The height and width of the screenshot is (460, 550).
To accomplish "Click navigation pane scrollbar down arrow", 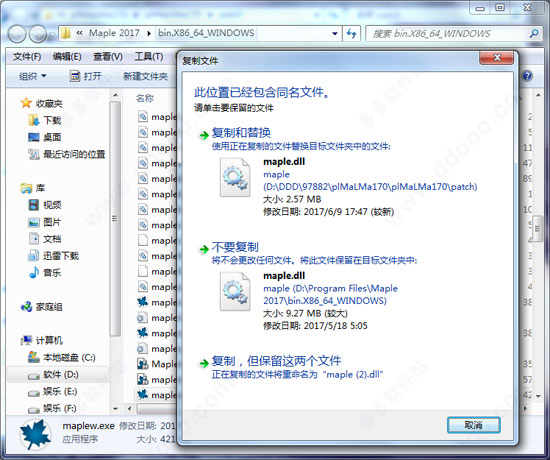I will 115,409.
